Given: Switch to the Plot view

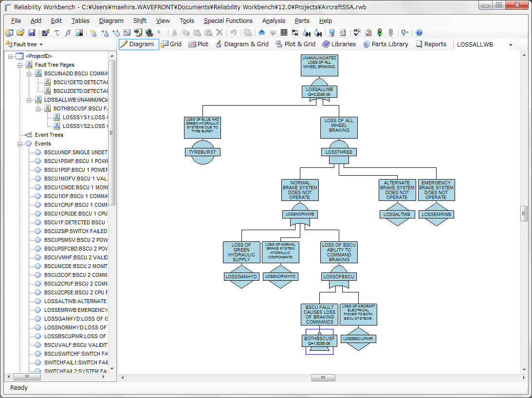Looking at the screenshot, I should 199,44.
